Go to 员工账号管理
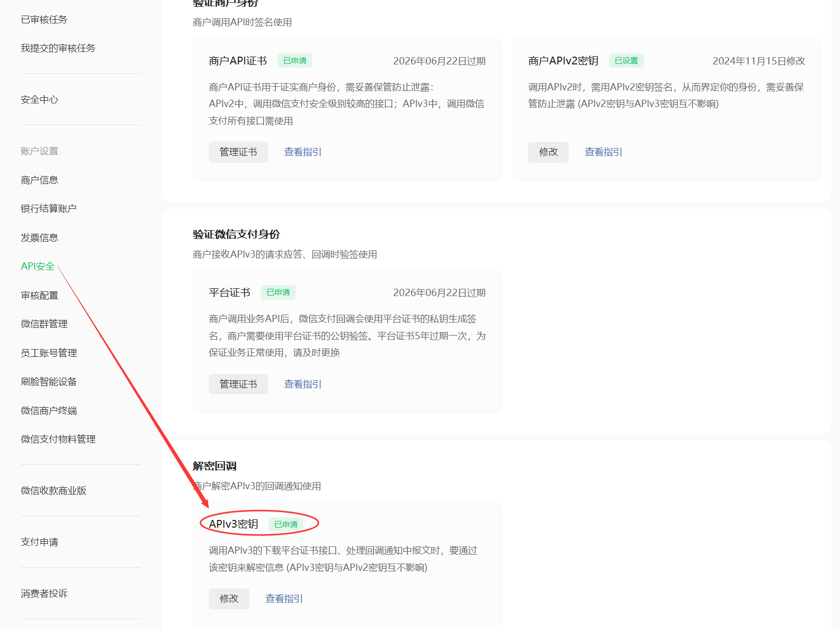 49,353
